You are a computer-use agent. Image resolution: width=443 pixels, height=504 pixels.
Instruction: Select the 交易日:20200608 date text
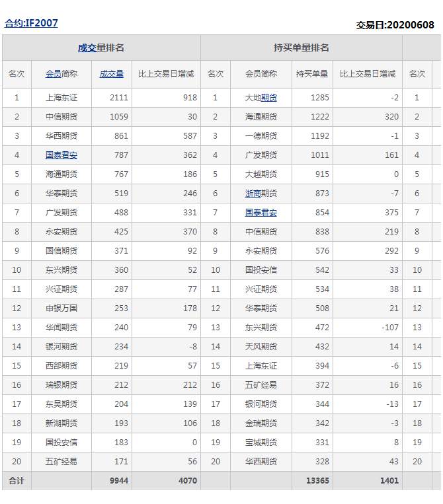point(395,25)
